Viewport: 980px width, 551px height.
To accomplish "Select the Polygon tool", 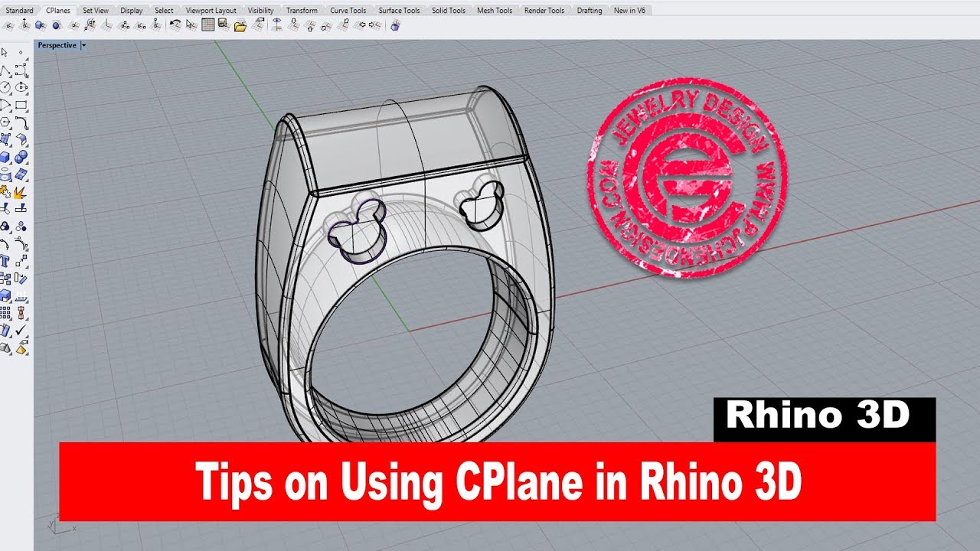I will coord(5,122).
